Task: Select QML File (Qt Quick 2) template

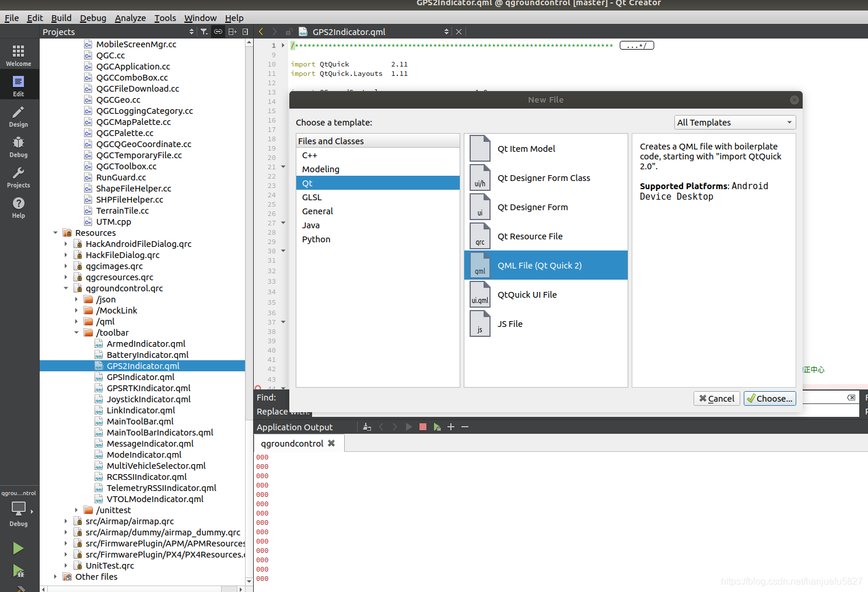Action: point(546,265)
